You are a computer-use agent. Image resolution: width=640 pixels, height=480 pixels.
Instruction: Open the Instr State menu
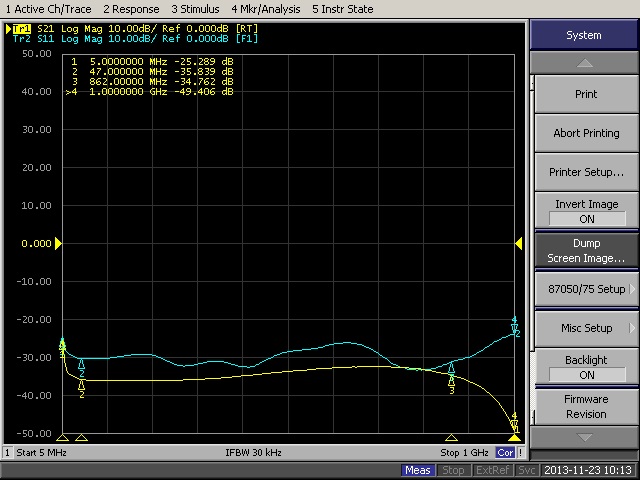342,9
